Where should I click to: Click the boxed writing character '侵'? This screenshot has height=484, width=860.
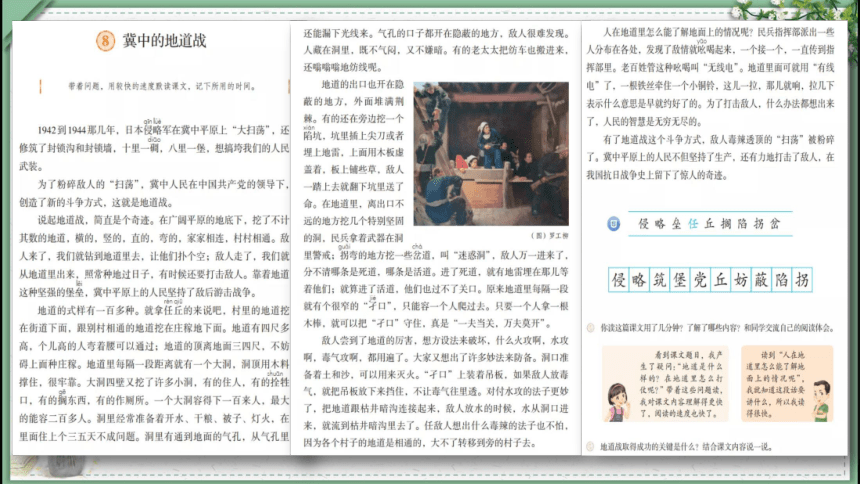coord(619,280)
